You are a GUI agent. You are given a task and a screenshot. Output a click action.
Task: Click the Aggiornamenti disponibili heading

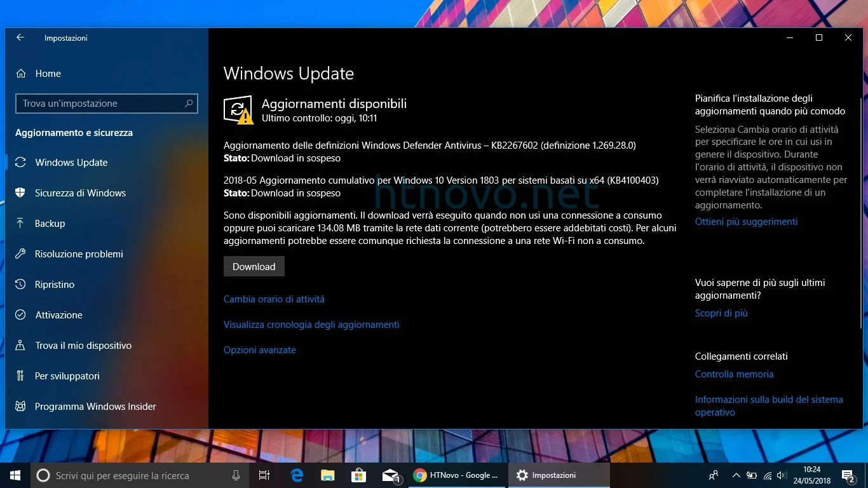[x=334, y=104]
